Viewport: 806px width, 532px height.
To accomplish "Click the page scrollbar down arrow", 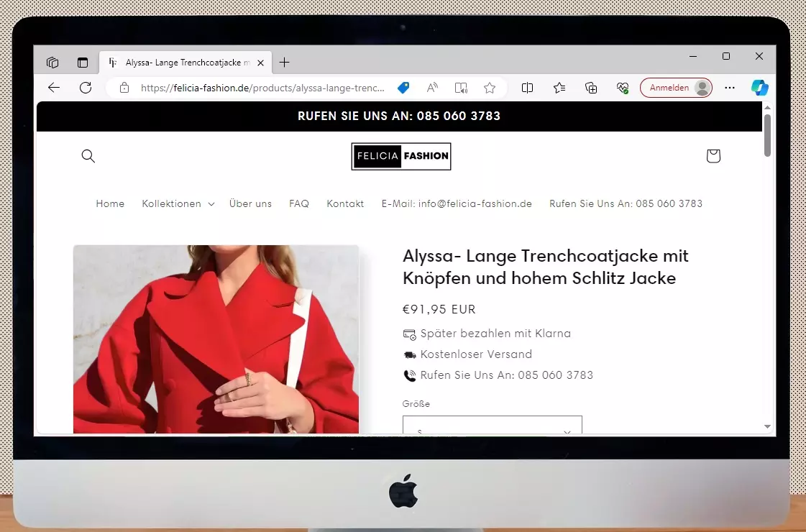I will tap(767, 426).
